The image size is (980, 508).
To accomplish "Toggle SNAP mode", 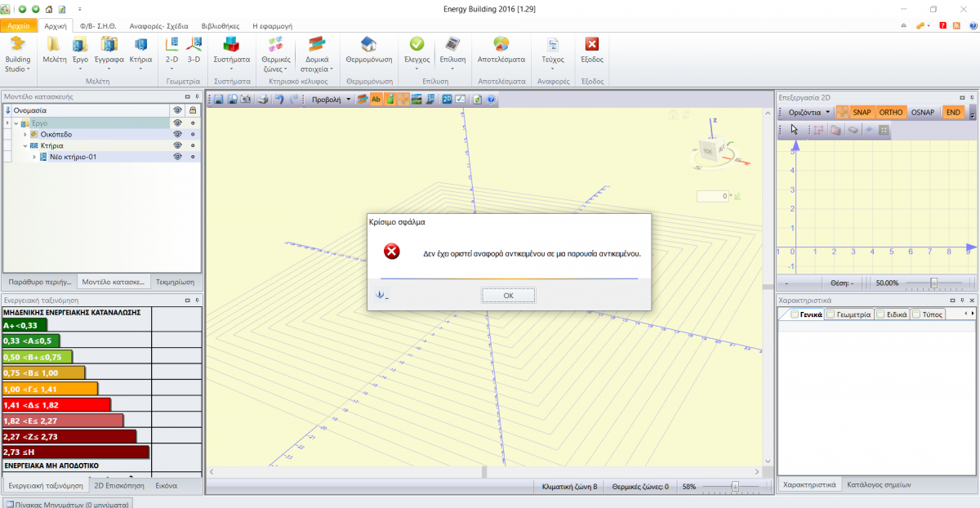I will tap(862, 112).
